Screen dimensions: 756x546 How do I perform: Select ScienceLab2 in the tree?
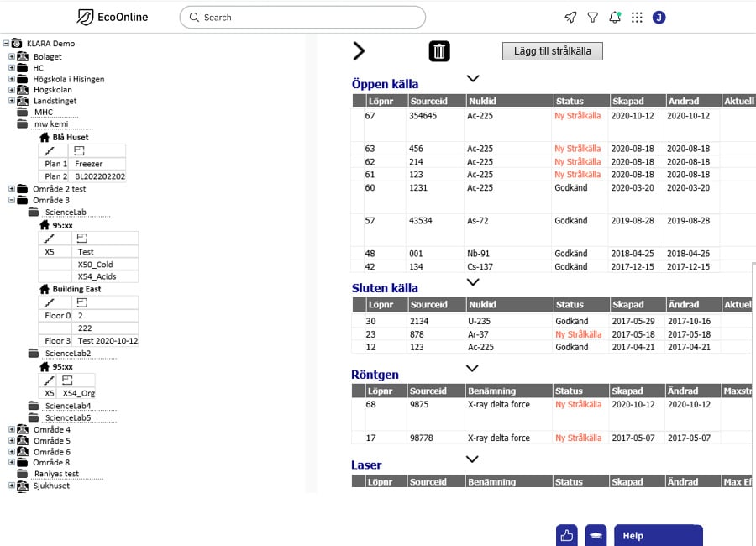[x=68, y=354]
